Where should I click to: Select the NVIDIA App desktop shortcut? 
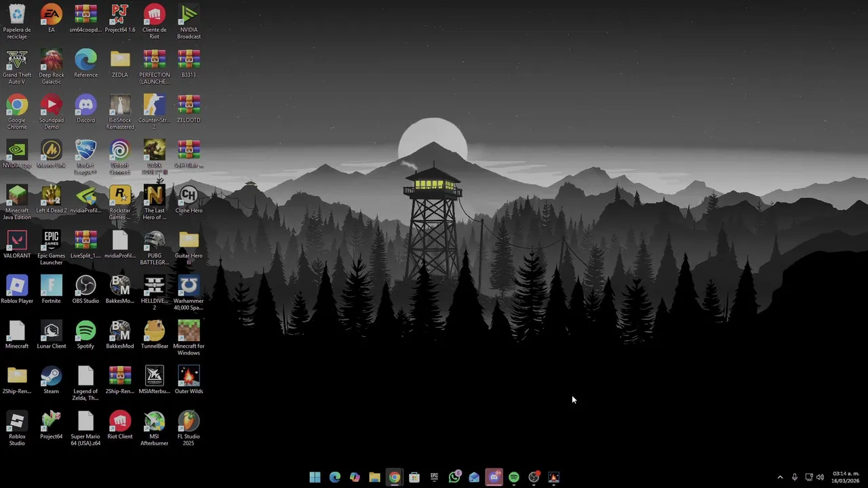17,154
